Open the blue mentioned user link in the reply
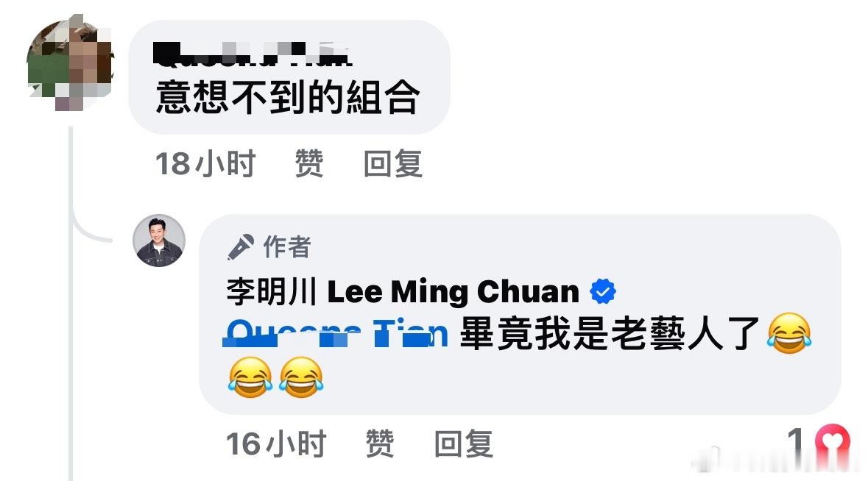The width and height of the screenshot is (868, 481). pyautogui.click(x=336, y=334)
